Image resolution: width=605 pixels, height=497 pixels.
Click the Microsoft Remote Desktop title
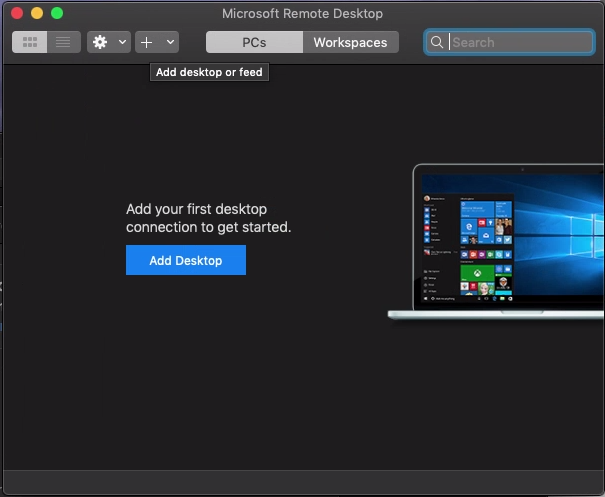point(302,14)
